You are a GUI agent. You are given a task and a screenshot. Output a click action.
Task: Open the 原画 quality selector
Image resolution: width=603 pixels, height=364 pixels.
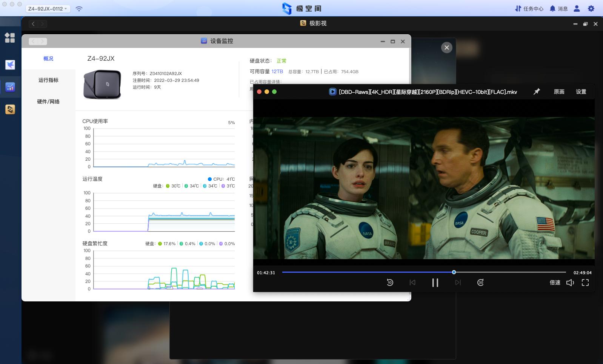(559, 92)
